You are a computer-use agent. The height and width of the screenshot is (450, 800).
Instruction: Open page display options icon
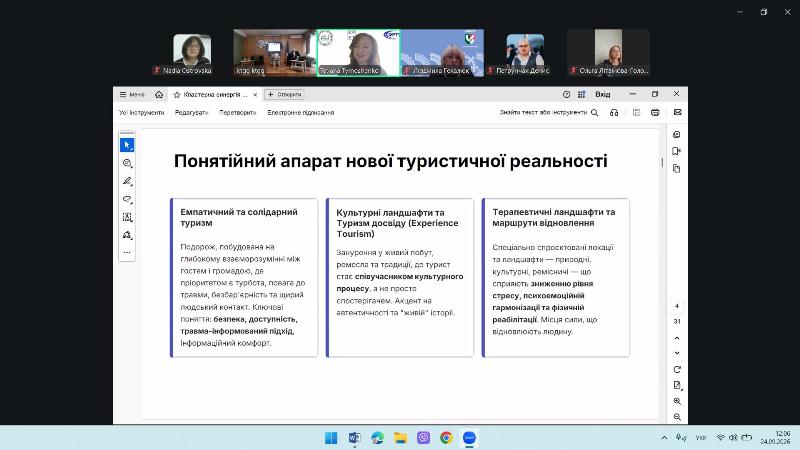point(677,385)
